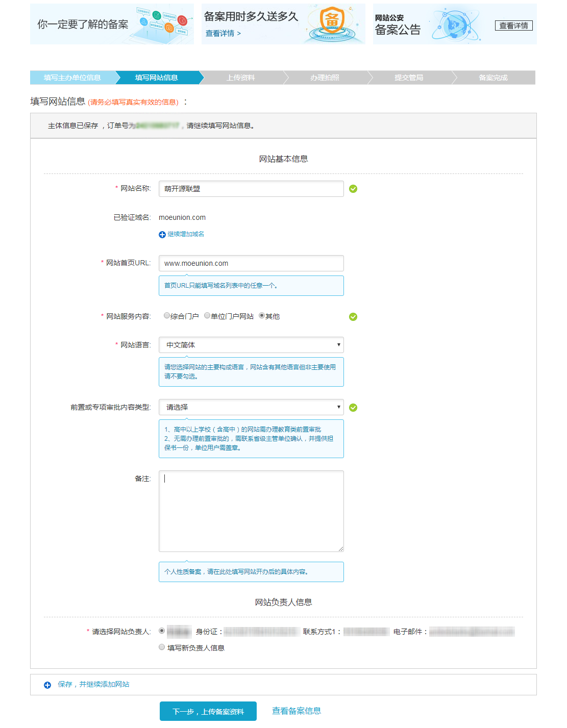Click 继续增加域名 link

[186, 234]
